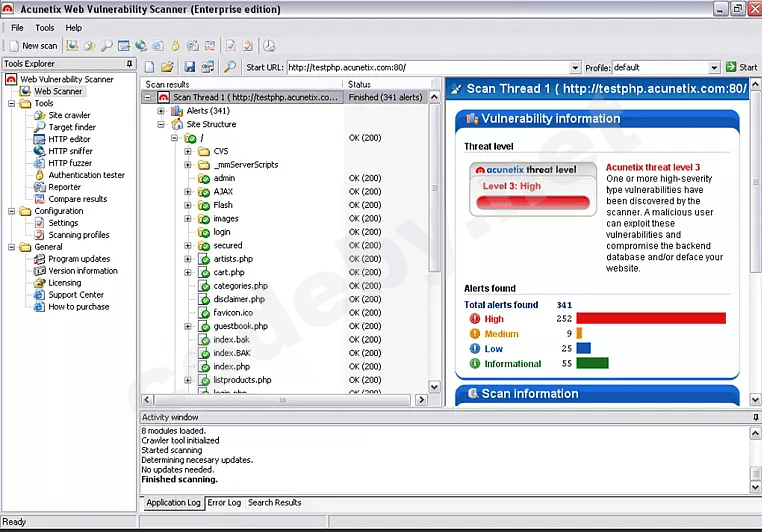Click the magnifier search icon beside Start URL

tap(230, 67)
